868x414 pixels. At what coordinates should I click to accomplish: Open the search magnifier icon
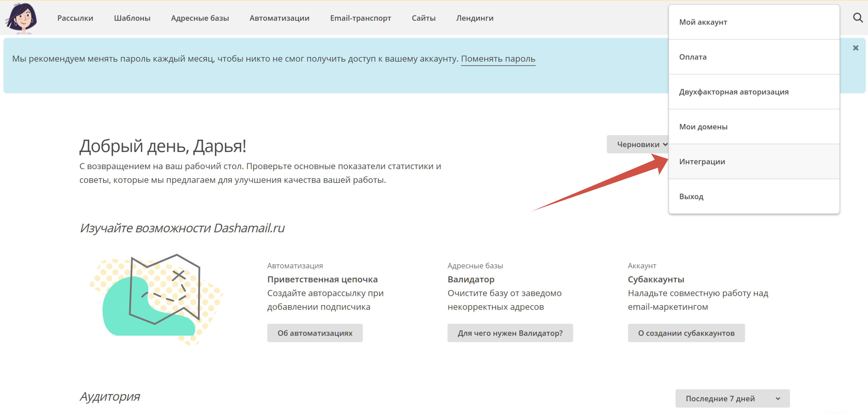click(857, 18)
